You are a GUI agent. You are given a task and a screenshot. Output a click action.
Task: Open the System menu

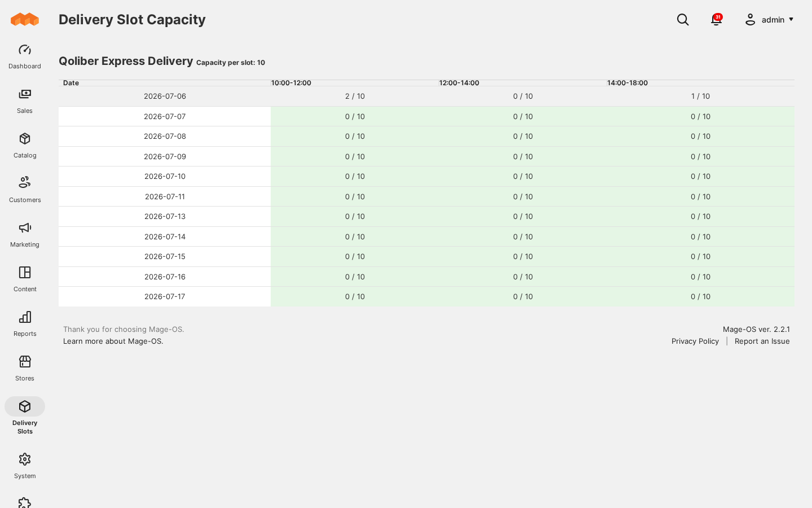point(25,466)
